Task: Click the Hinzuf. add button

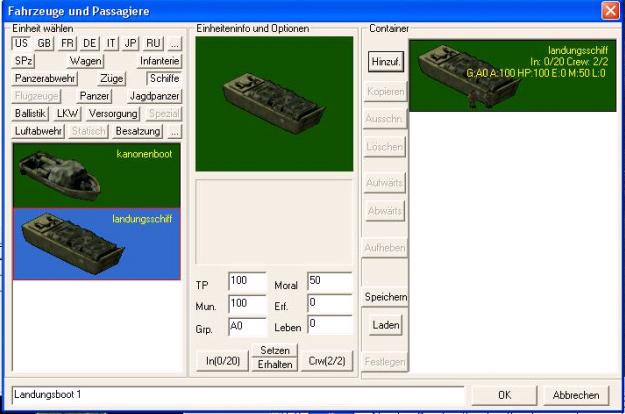Action: tap(386, 62)
